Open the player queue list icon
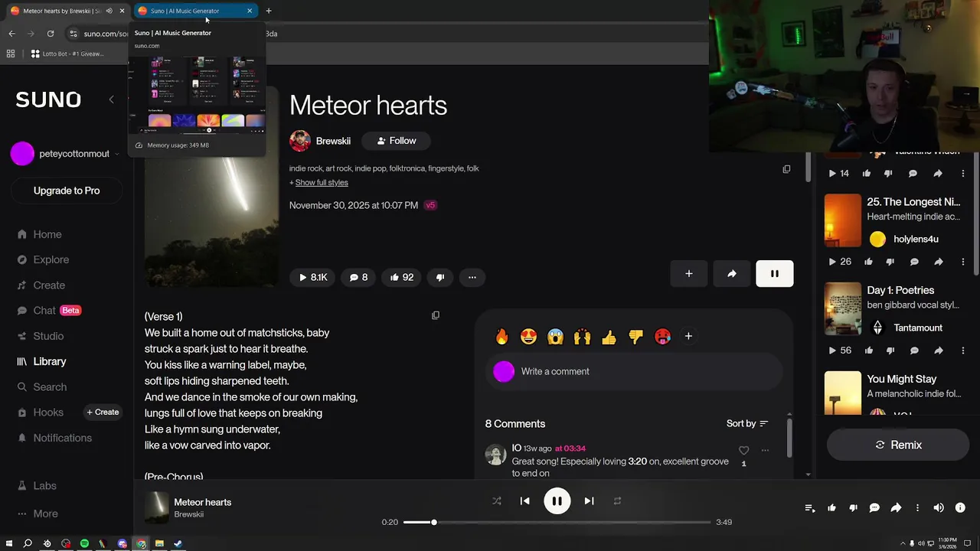 810,507
